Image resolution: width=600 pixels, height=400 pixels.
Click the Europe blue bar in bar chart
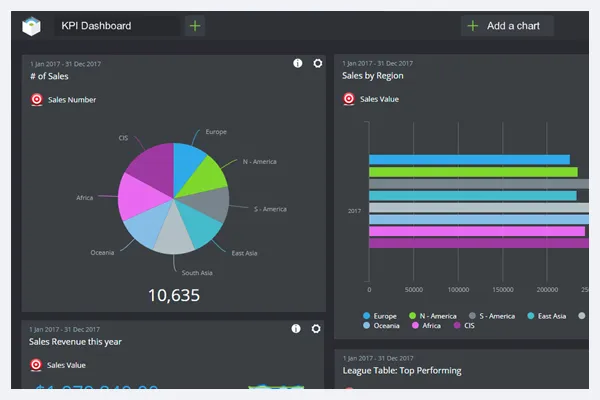pos(470,160)
